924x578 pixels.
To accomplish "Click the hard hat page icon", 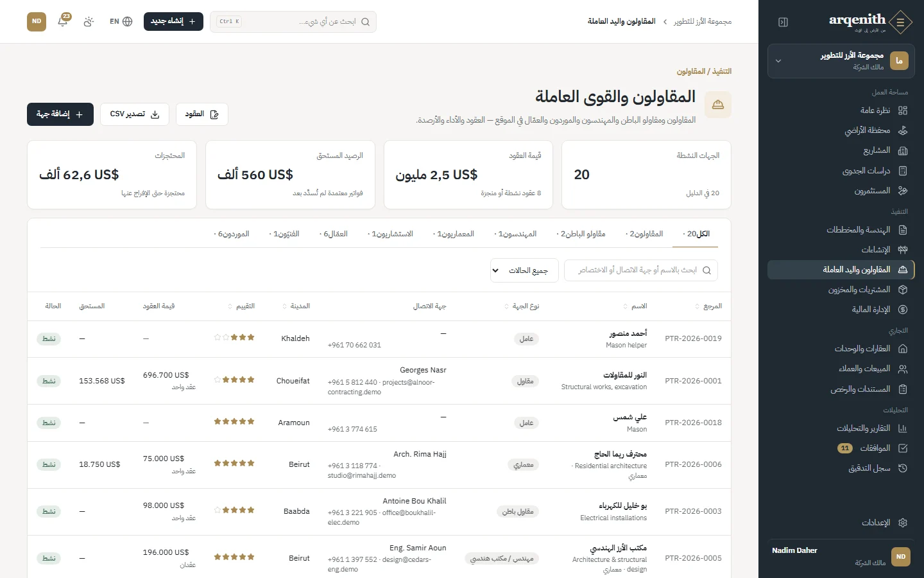I will coord(718,105).
